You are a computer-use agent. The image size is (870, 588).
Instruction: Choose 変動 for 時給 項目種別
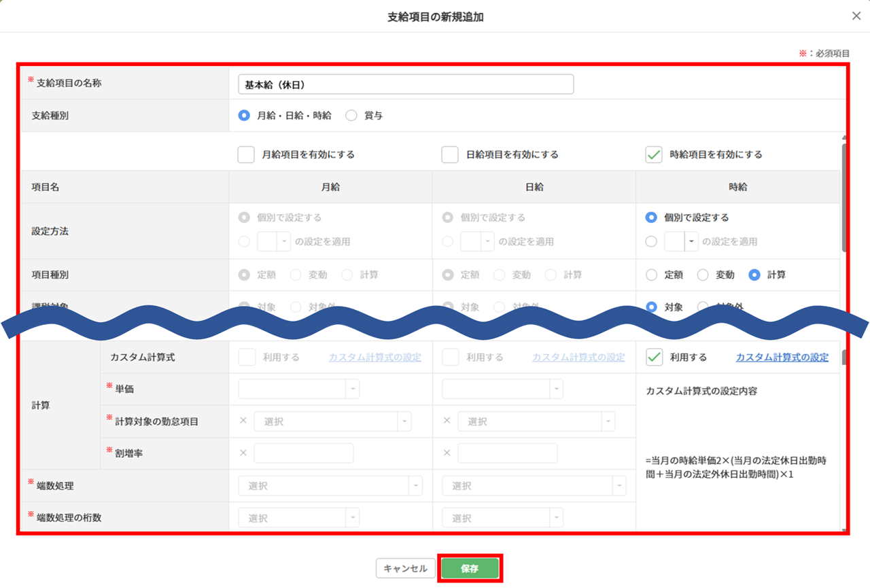703,275
